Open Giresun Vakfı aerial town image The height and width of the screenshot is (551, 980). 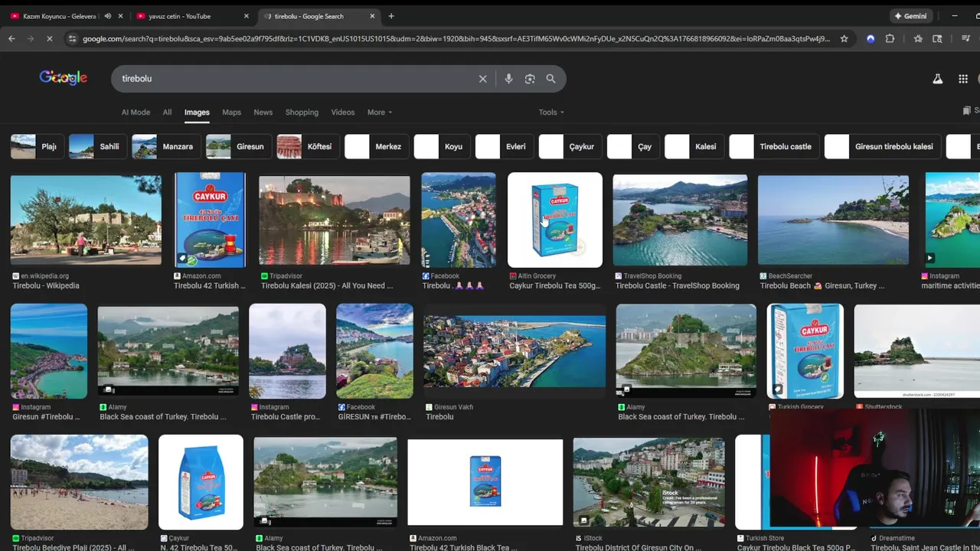pyautogui.click(x=514, y=350)
